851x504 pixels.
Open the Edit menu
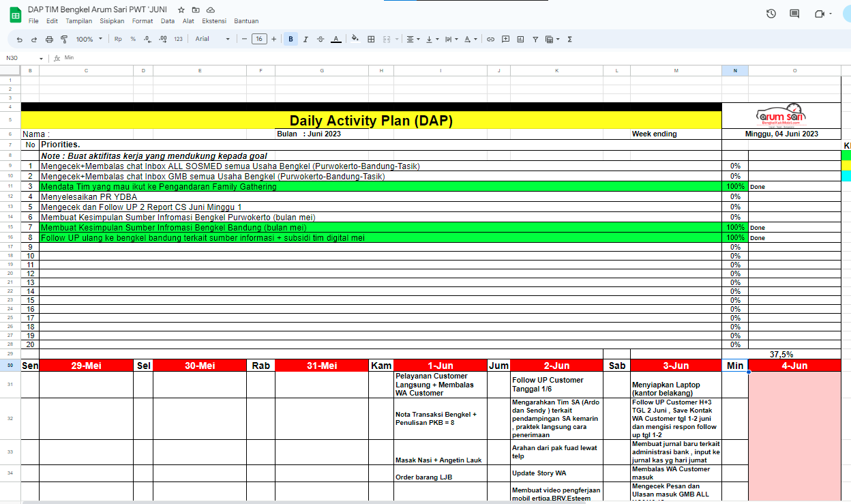tap(52, 21)
